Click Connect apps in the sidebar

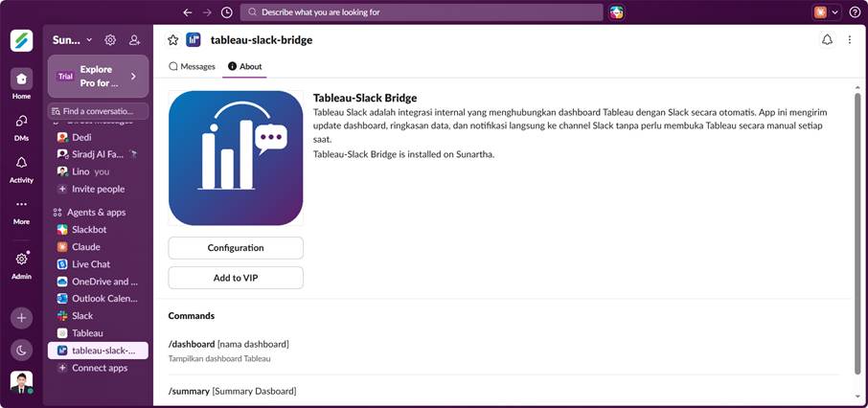point(98,368)
